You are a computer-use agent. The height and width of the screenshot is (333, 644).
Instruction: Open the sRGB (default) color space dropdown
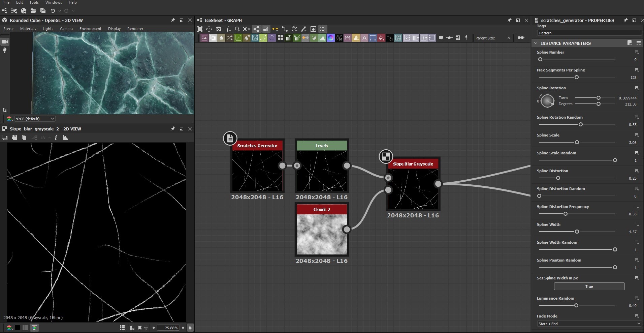(35, 119)
